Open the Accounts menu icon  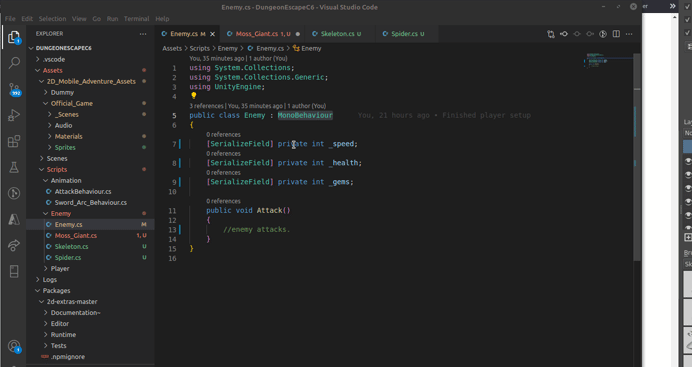pyautogui.click(x=14, y=347)
